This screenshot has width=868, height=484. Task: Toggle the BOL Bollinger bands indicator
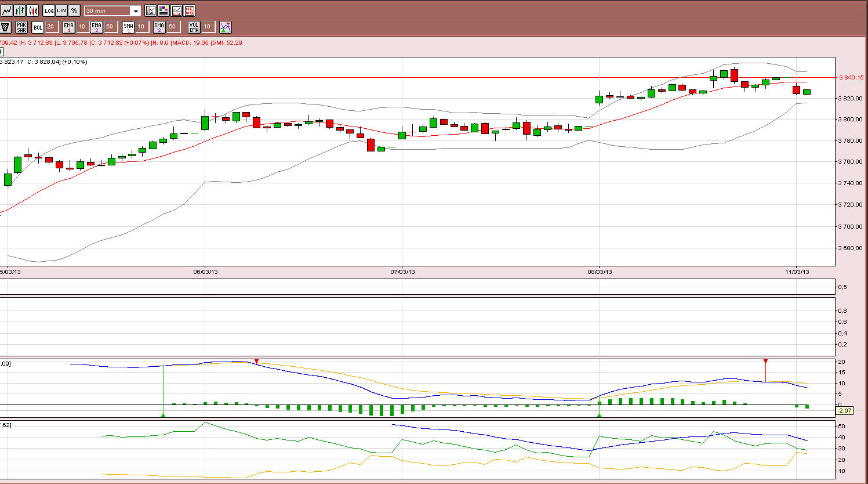[x=38, y=27]
